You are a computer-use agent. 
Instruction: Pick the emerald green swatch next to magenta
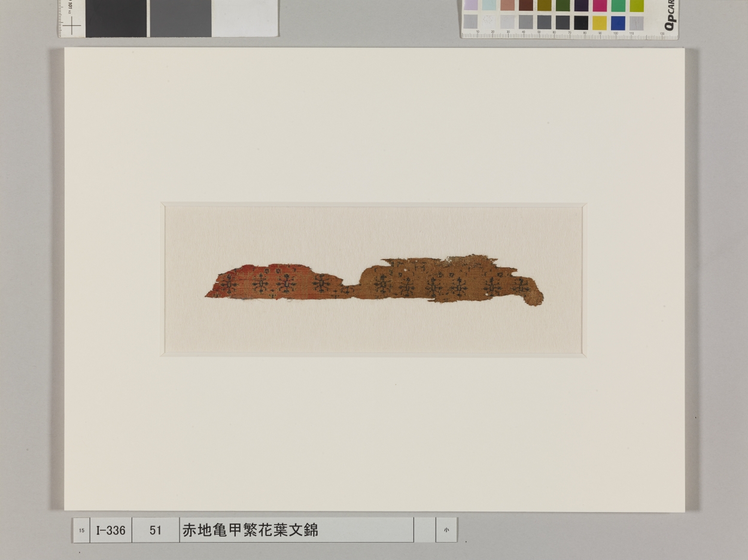pyautogui.click(x=618, y=5)
